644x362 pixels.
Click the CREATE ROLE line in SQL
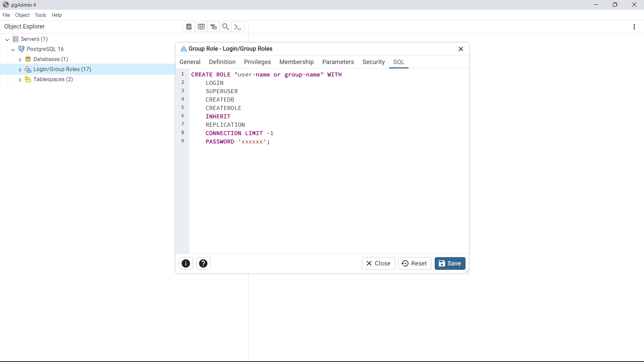click(x=266, y=74)
